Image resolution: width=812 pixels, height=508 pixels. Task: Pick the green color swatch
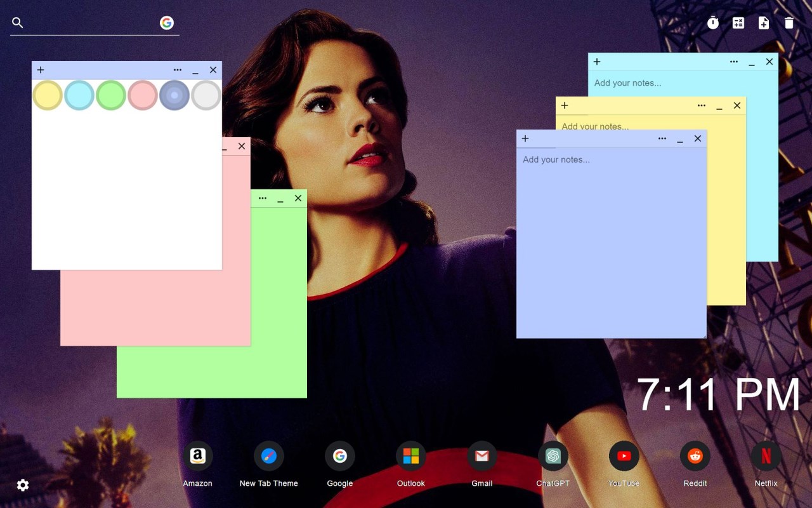(x=111, y=95)
